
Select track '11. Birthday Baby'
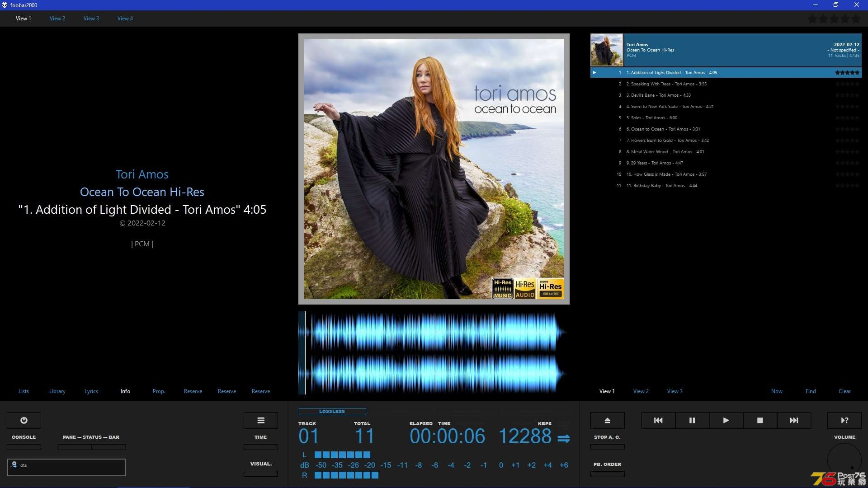(x=726, y=186)
